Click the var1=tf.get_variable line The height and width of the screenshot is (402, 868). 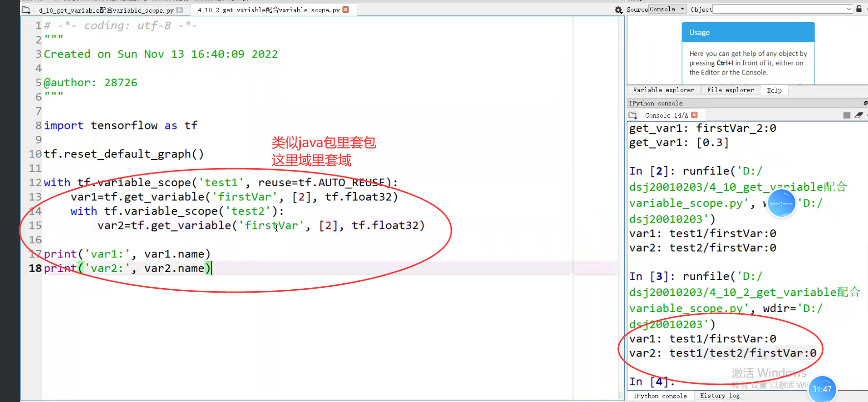(x=234, y=197)
